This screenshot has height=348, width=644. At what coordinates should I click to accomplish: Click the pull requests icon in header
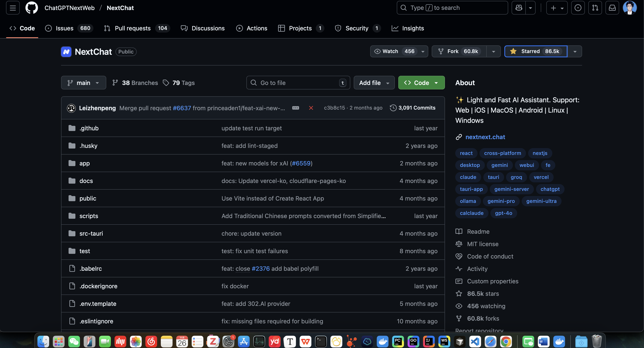[x=595, y=8]
